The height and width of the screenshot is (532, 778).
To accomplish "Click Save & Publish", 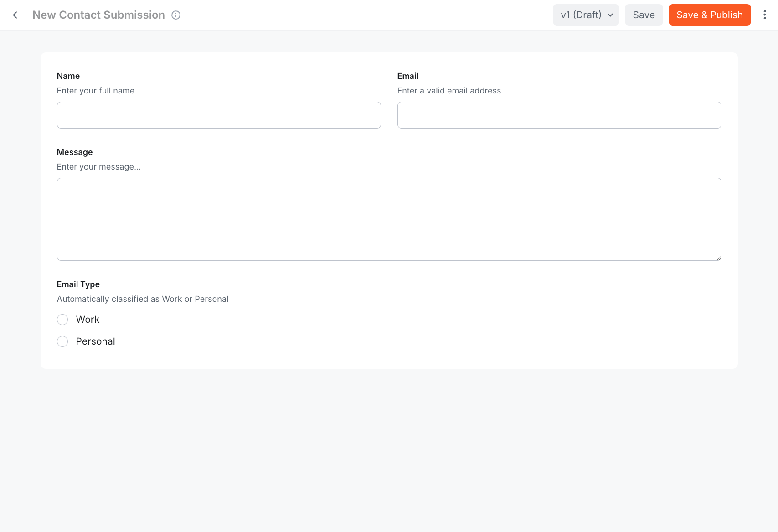I will pos(709,15).
